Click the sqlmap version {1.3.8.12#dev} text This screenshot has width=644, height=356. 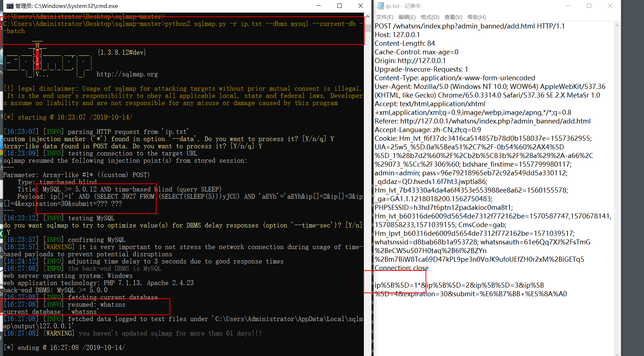122,53
